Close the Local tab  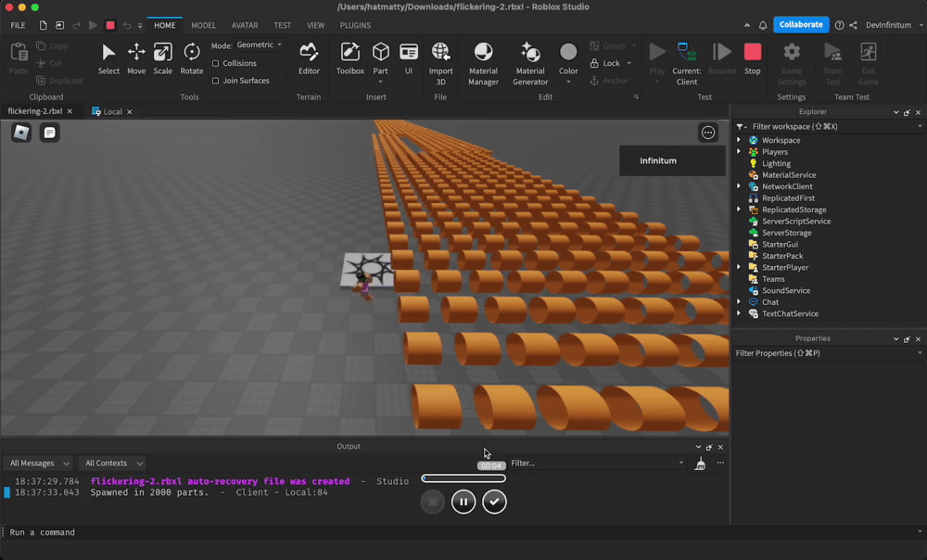(x=130, y=112)
